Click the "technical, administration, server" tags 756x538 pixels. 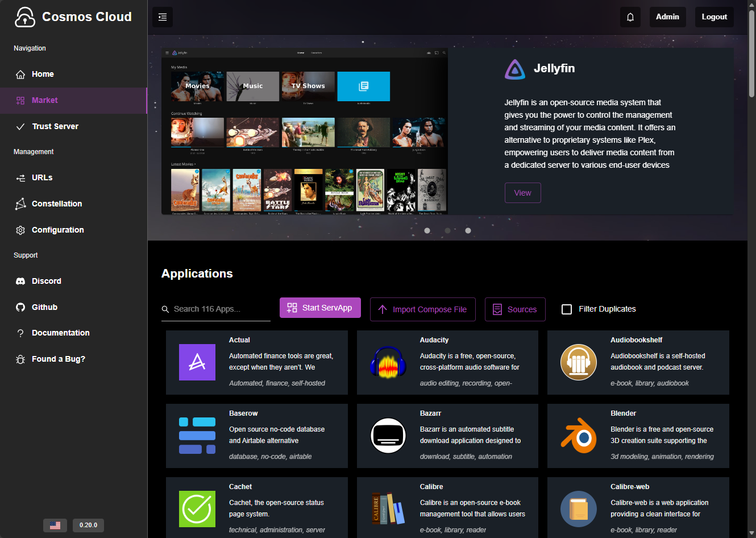[277, 530]
